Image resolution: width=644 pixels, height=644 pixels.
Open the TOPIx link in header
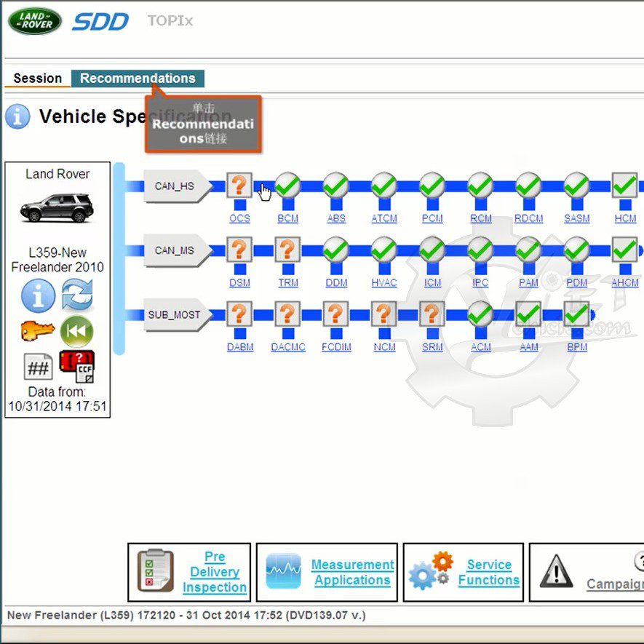click(170, 20)
